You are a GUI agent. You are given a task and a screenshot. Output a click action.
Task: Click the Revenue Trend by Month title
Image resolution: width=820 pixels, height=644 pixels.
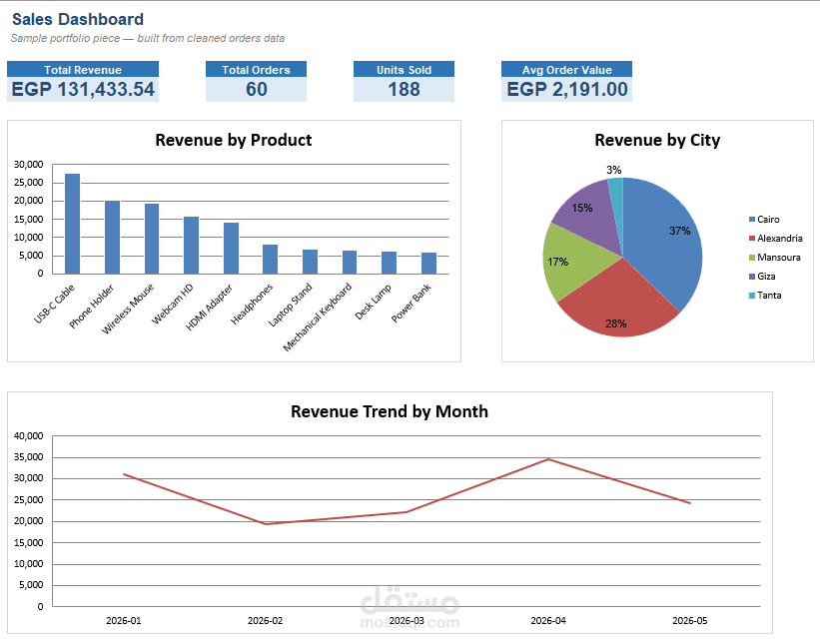(x=390, y=411)
